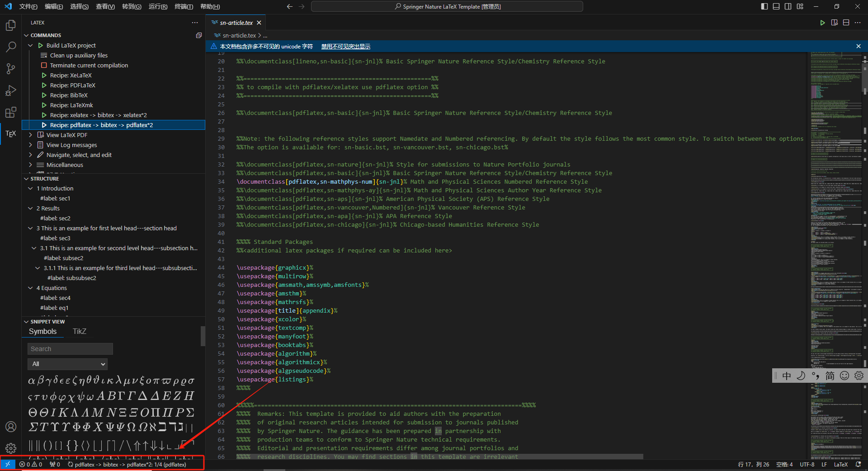Run the 'Clean up auxiliary files' command

[x=78, y=55]
